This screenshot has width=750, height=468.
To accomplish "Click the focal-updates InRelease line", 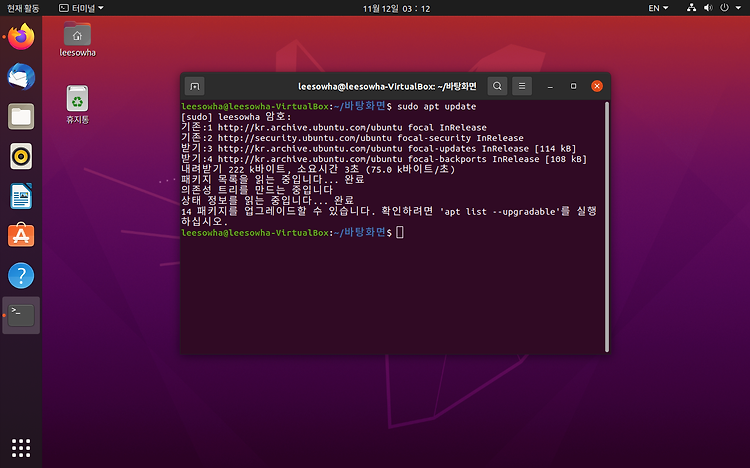I will click(x=378, y=148).
